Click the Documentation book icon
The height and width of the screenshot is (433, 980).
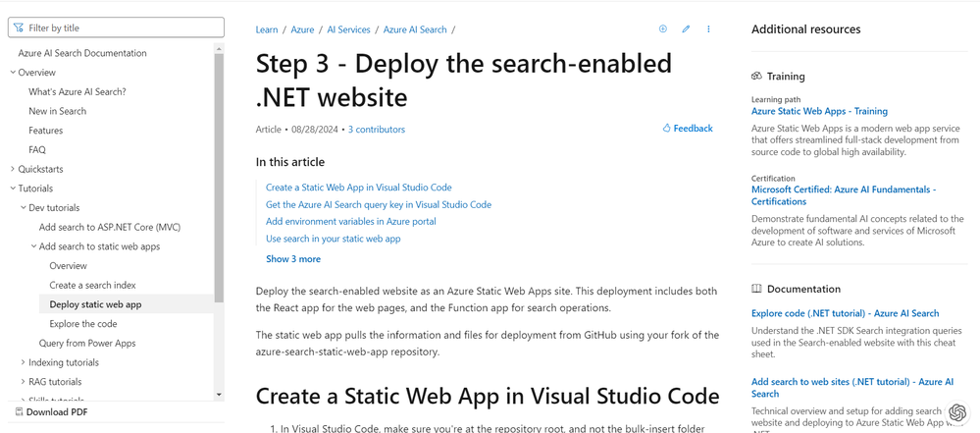[x=756, y=289]
